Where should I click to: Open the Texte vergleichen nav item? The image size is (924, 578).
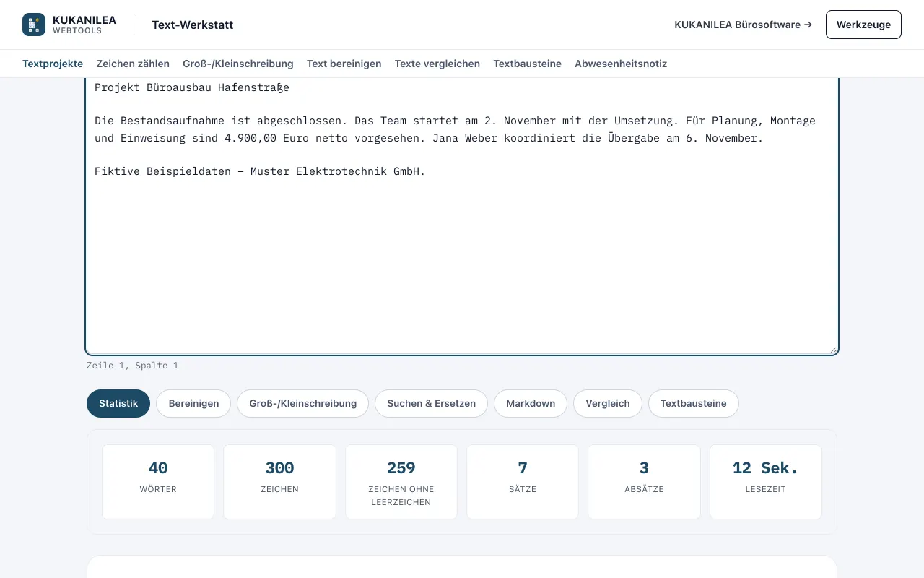[437, 64]
